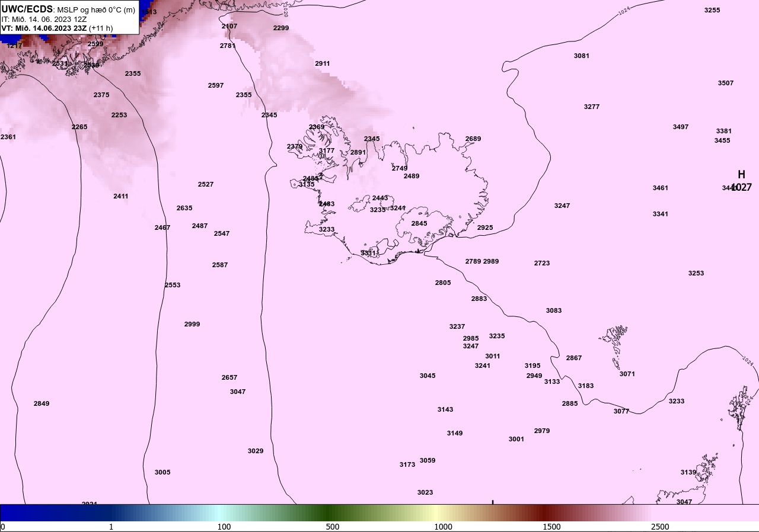This screenshot has width=759, height=532.
Task: Click the height value 2845 over Iceland
Action: [419, 223]
